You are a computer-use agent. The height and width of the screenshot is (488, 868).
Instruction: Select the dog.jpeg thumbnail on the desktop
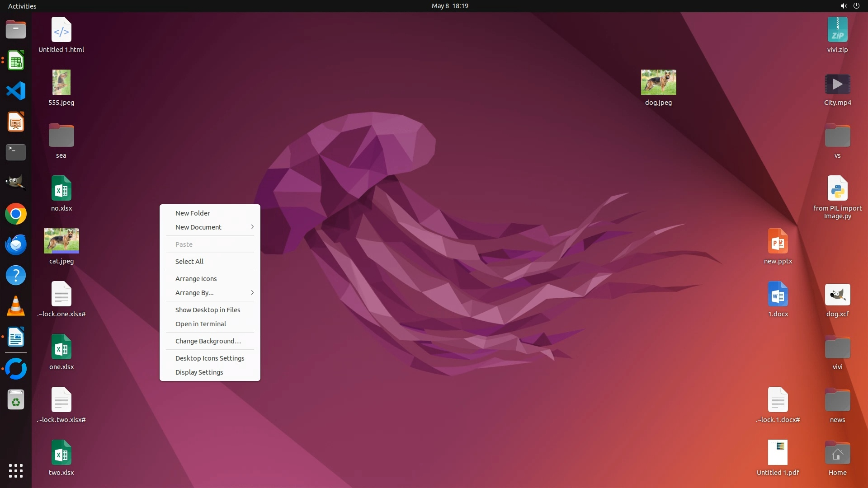(658, 82)
